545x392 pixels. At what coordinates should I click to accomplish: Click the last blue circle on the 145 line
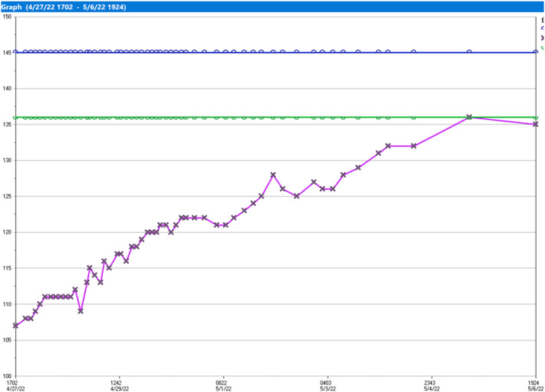pos(469,52)
